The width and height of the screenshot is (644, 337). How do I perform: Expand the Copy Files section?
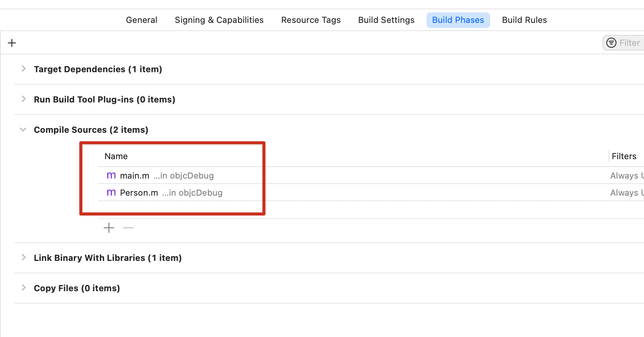(x=24, y=288)
